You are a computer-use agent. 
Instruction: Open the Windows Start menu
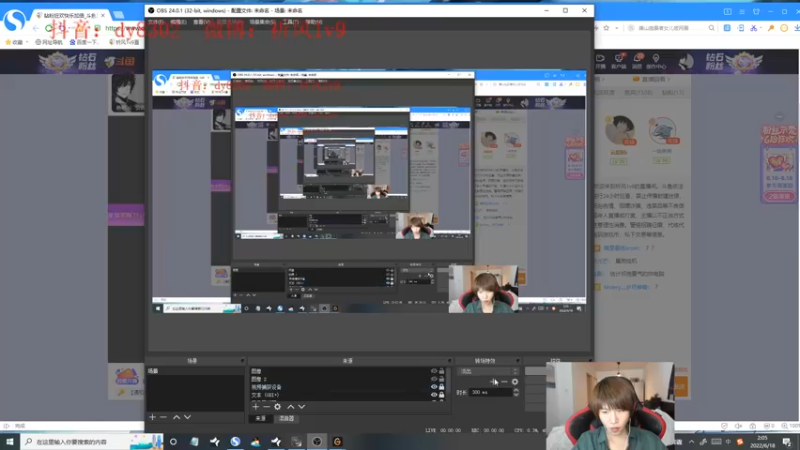10,441
